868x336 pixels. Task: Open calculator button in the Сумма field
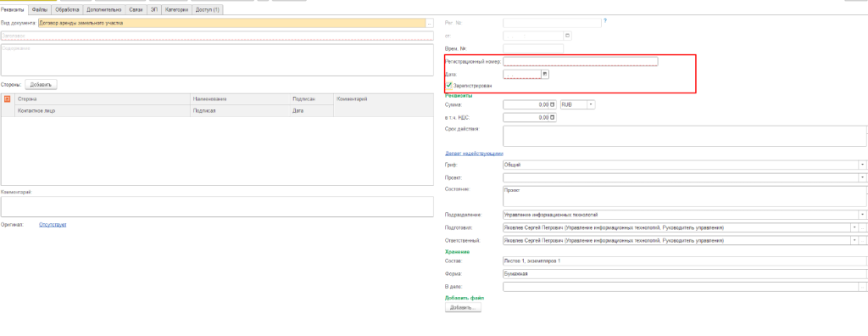(x=552, y=104)
